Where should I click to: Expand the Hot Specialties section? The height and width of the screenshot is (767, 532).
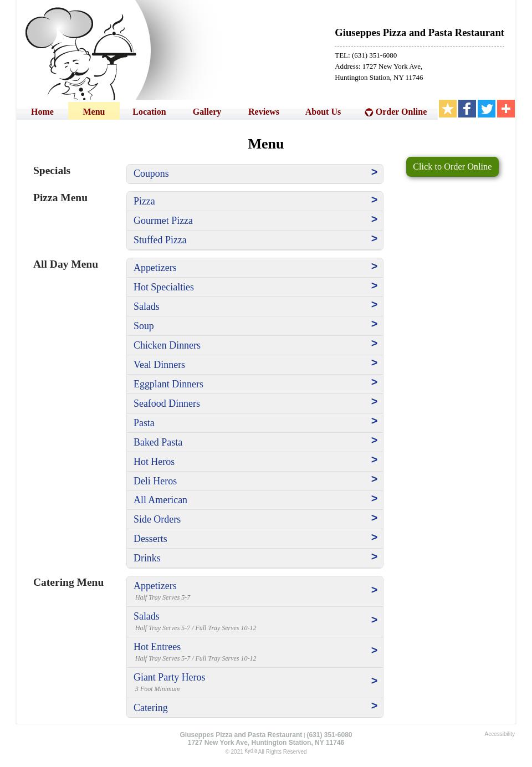(x=163, y=287)
